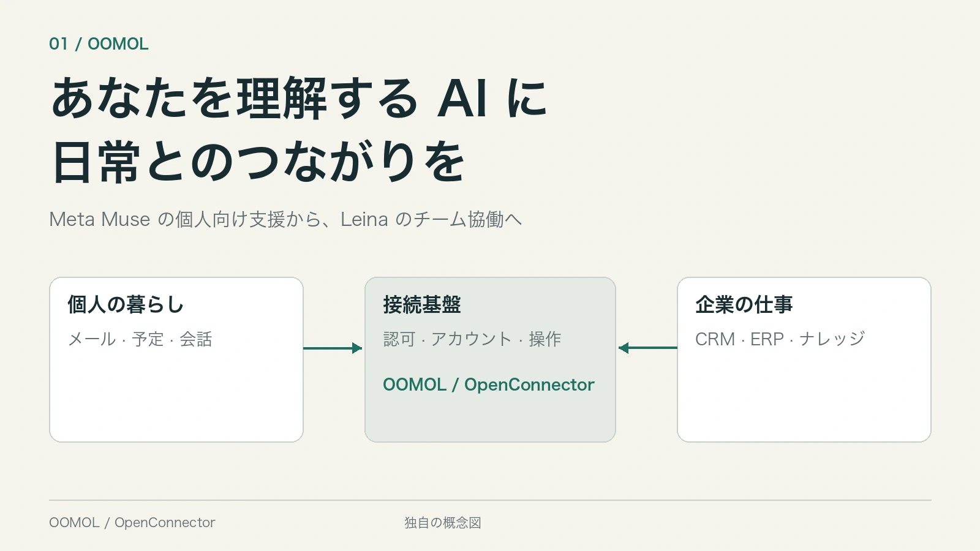Screen dimensions: 980x551
Task: Click the '01 / OOMOL' section label
Action: point(99,44)
